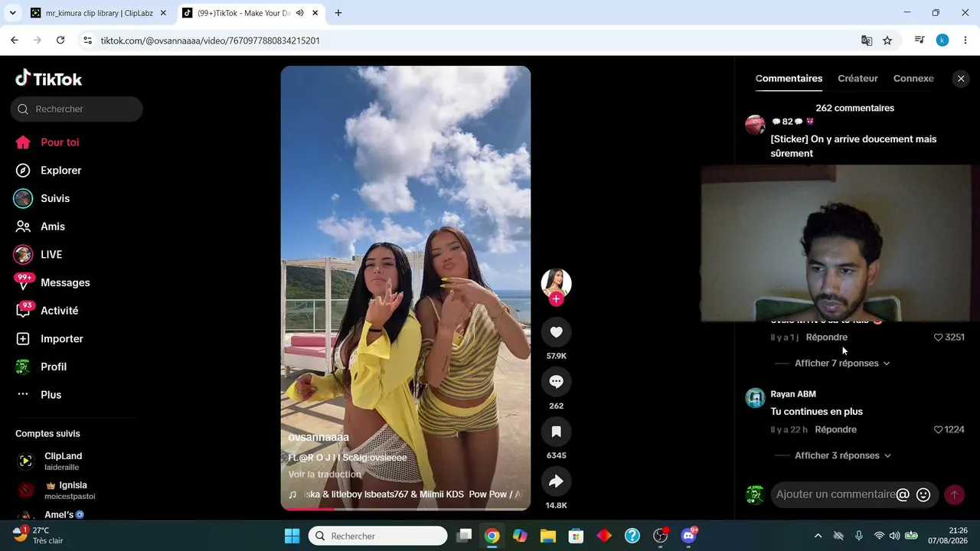
Task: Open Microsoft Store from the taskbar
Action: point(576,536)
